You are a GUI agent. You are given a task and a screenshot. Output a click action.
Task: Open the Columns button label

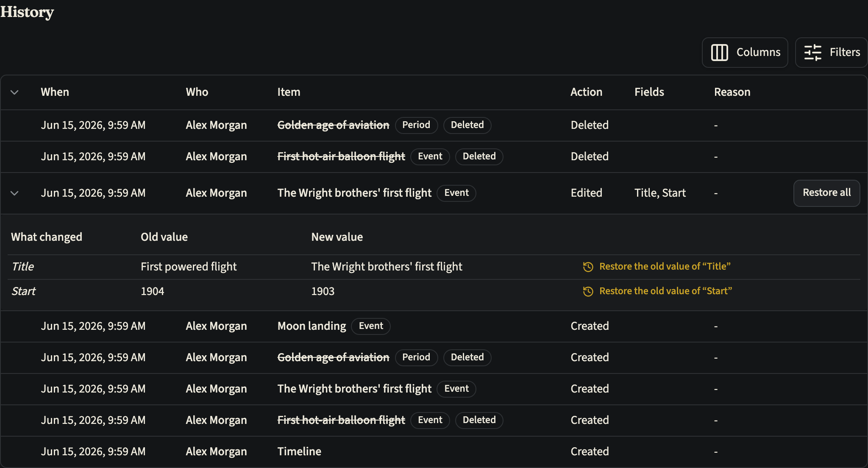758,52
